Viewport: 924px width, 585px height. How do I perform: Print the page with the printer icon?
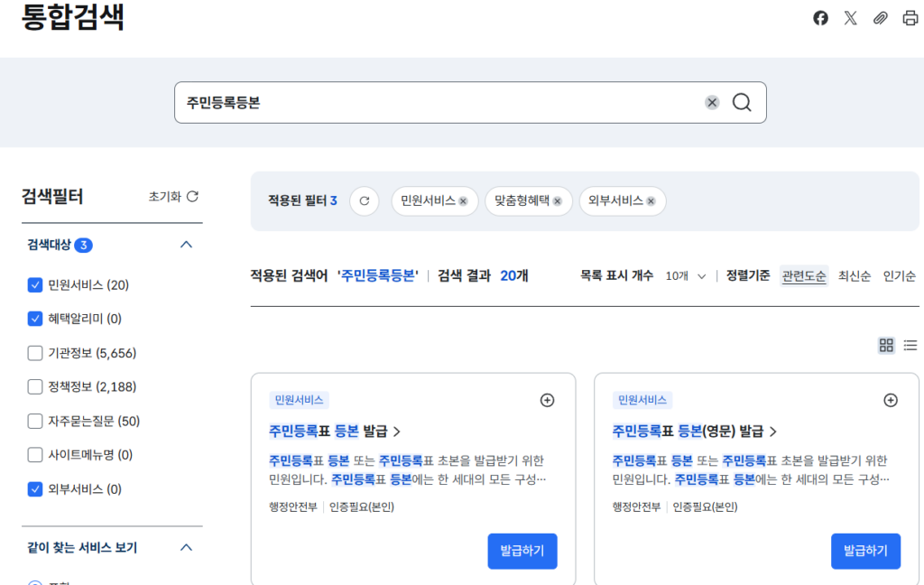(910, 18)
